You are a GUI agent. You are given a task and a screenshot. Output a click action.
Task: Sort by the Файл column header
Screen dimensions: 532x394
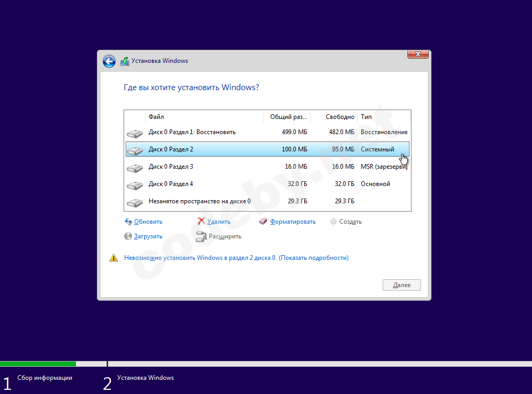pyautogui.click(x=204, y=117)
